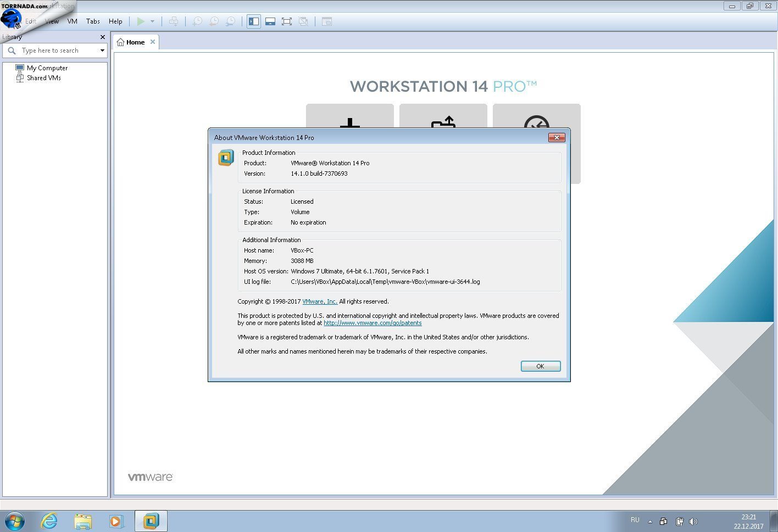Enter full screen mode via toolbar icon
This screenshot has height=532, width=778.
(286, 21)
